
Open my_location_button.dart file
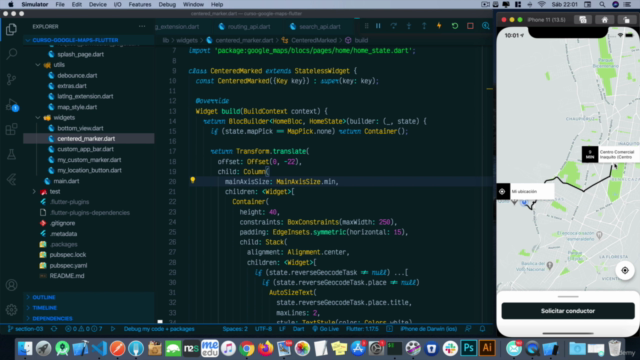click(x=89, y=171)
